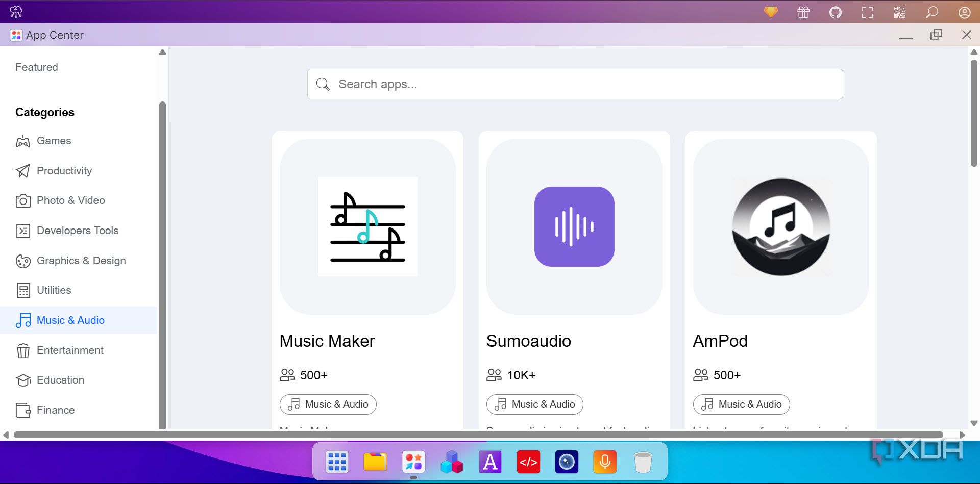The width and height of the screenshot is (980, 484).
Task: Click the Music & Audio note icon
Action: [x=23, y=320]
